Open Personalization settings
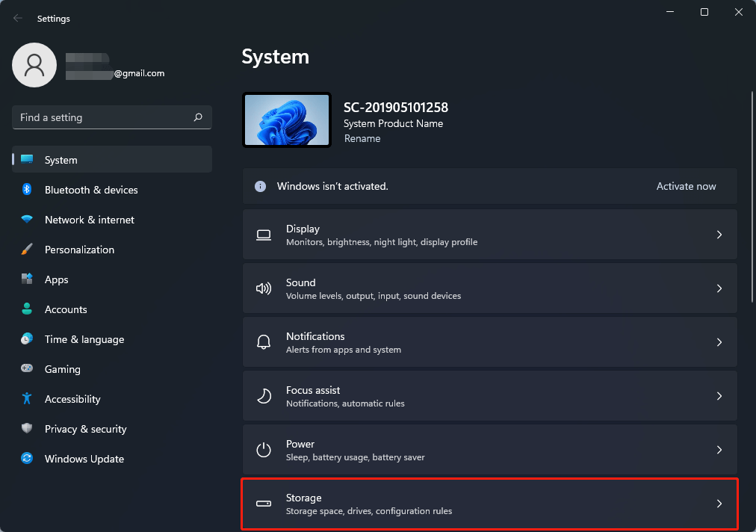The width and height of the screenshot is (756, 532). coord(81,250)
